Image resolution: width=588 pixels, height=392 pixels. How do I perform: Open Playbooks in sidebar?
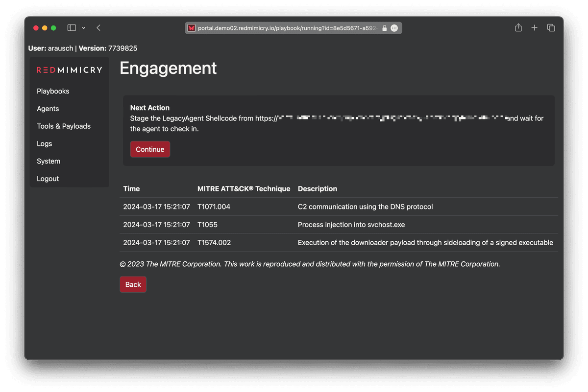(53, 91)
